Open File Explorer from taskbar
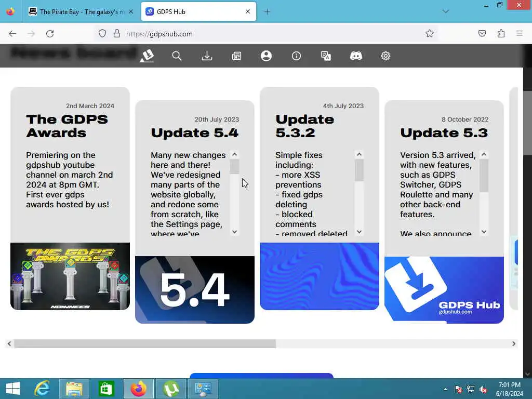Screen dimensions: 532x399 click(x=74, y=389)
